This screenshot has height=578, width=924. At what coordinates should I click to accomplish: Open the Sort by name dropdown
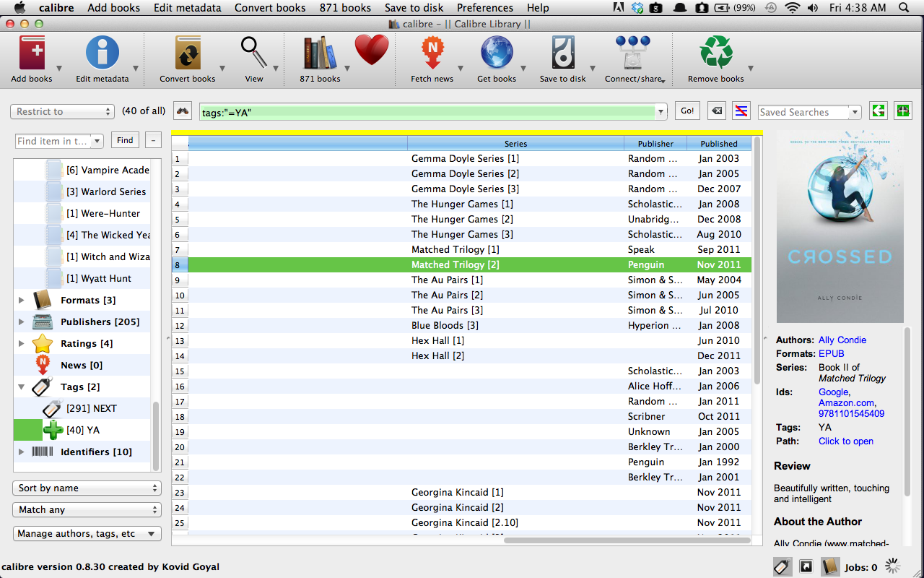pyautogui.click(x=87, y=488)
